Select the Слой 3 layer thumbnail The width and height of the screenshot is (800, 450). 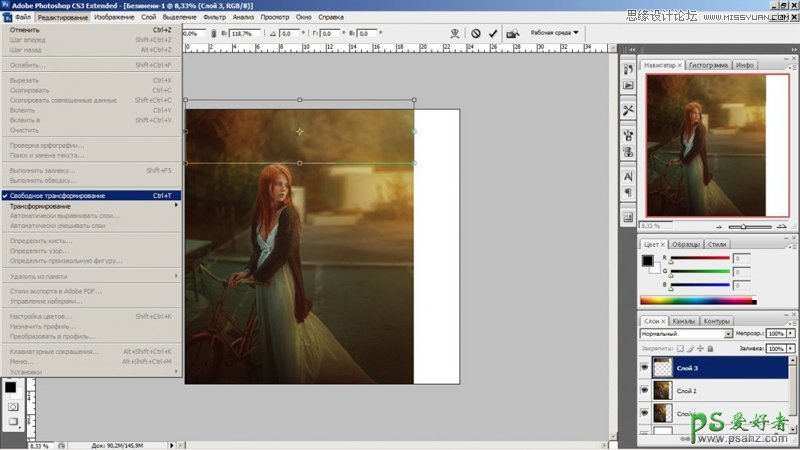pos(661,368)
